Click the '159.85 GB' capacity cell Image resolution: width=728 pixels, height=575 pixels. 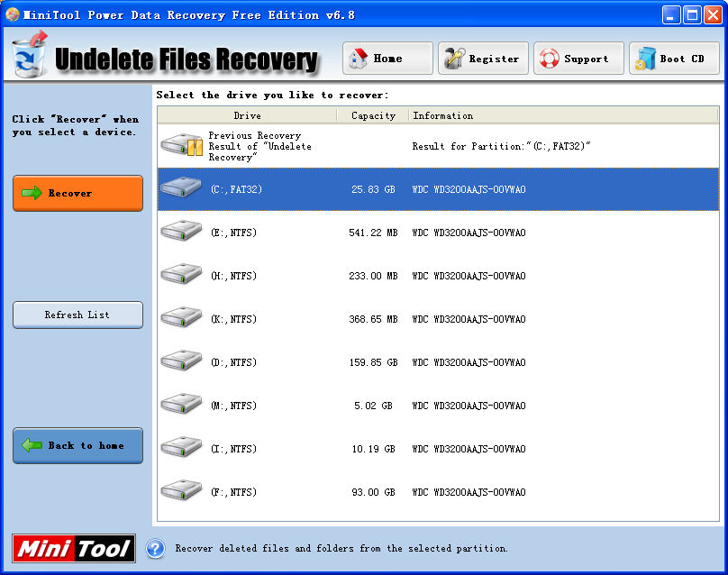click(x=373, y=361)
